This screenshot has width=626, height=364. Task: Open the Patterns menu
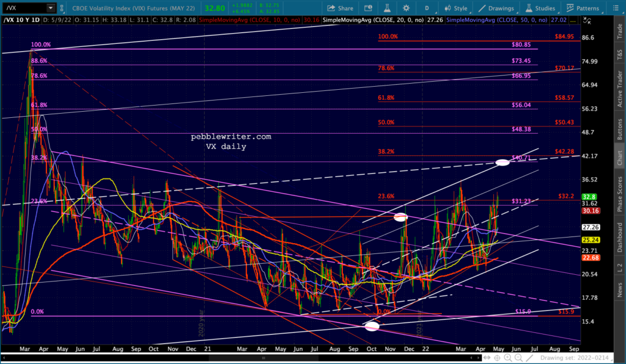[x=582, y=9]
